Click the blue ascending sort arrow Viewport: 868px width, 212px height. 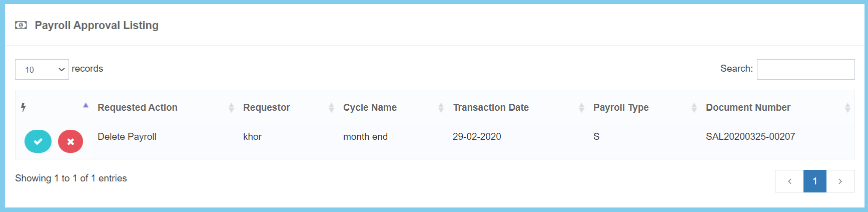(x=86, y=105)
